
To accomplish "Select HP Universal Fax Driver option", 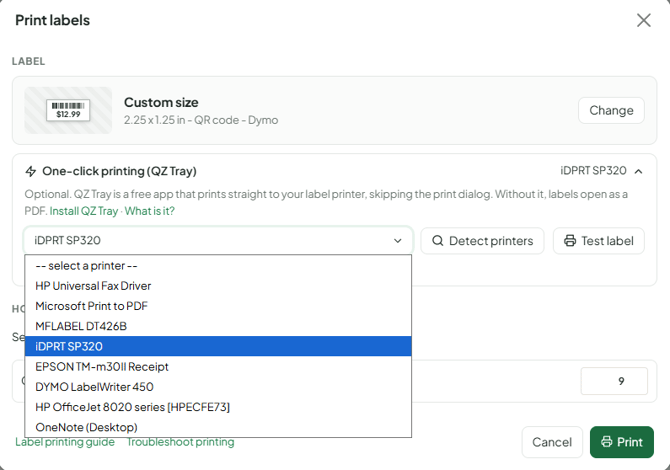I will (x=218, y=286).
